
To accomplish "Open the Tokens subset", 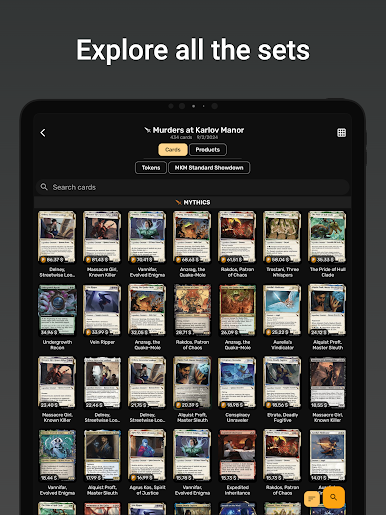I will pos(151,168).
